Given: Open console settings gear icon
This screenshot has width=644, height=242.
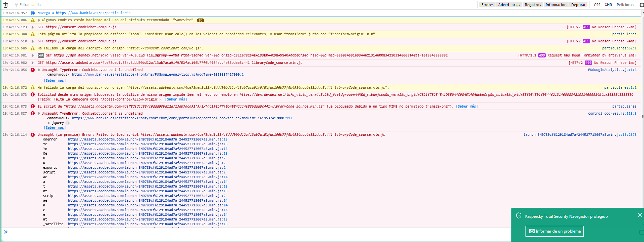Looking at the screenshot, I should point(641,5).
